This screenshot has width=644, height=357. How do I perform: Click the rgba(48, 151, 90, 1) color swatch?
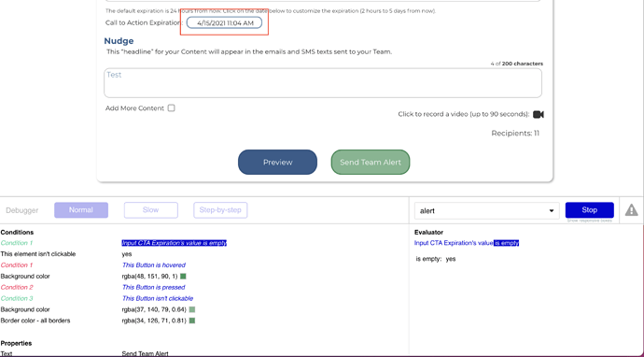(x=183, y=277)
